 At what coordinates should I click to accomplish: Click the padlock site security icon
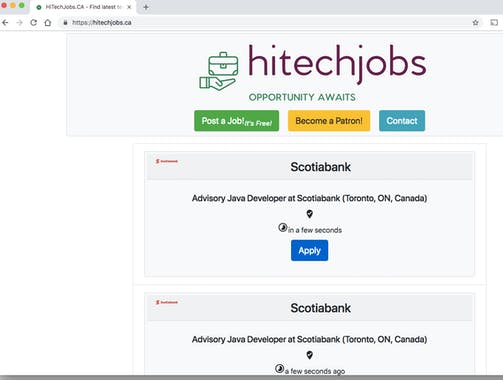click(65, 23)
